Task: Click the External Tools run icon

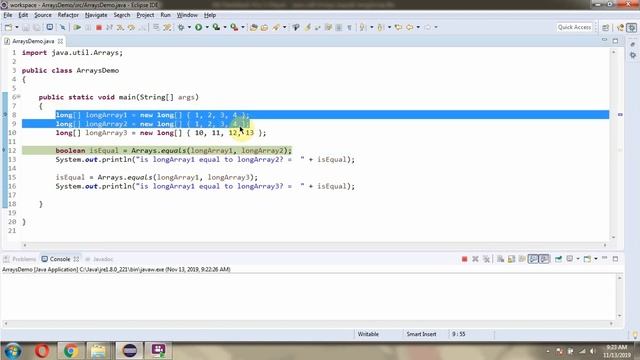Action: [234, 27]
